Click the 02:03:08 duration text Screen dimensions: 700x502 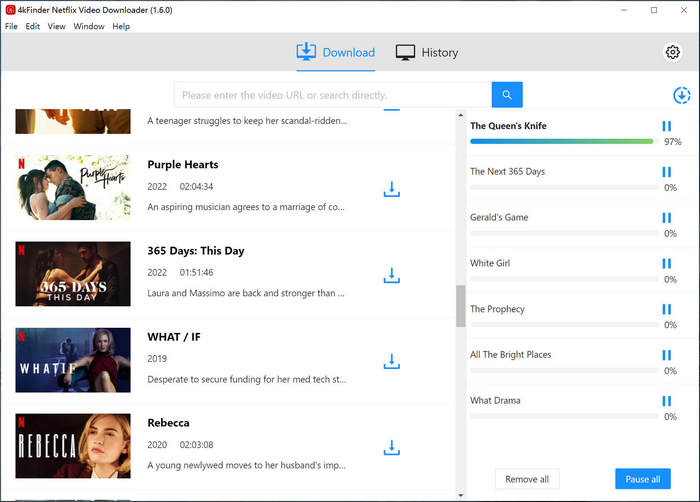196,445
